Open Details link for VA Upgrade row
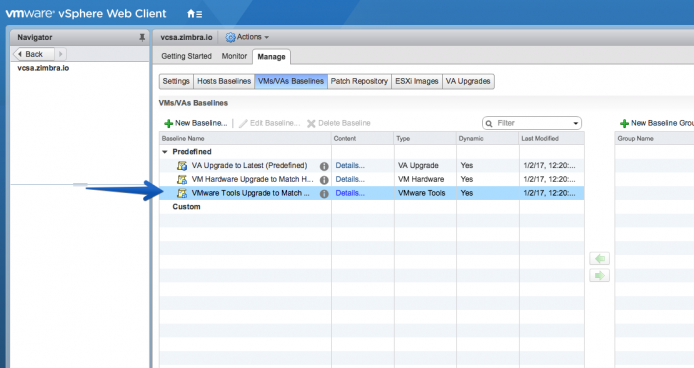Viewport: 694px width, 368px height. (350, 166)
